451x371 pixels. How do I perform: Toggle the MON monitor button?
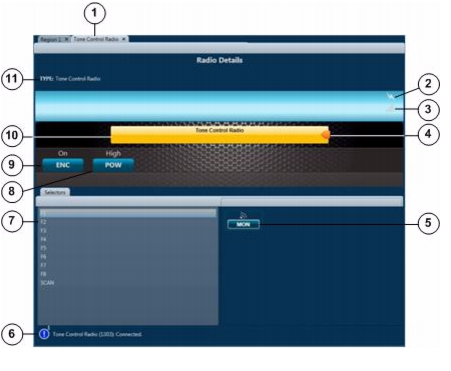[x=243, y=224]
